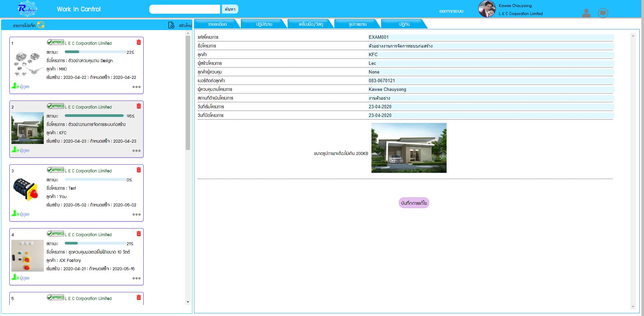
Task: Delete project 1 with its trash icon
Action: pos(139,42)
